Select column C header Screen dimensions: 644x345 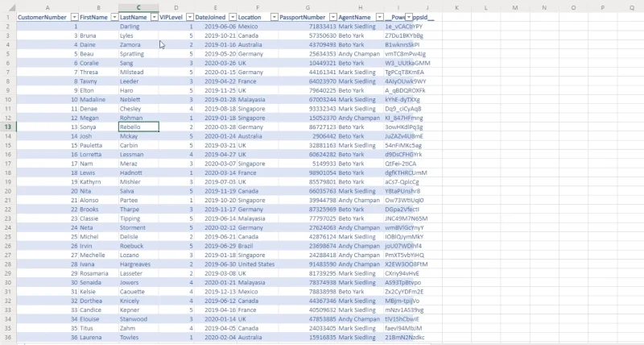click(x=138, y=8)
